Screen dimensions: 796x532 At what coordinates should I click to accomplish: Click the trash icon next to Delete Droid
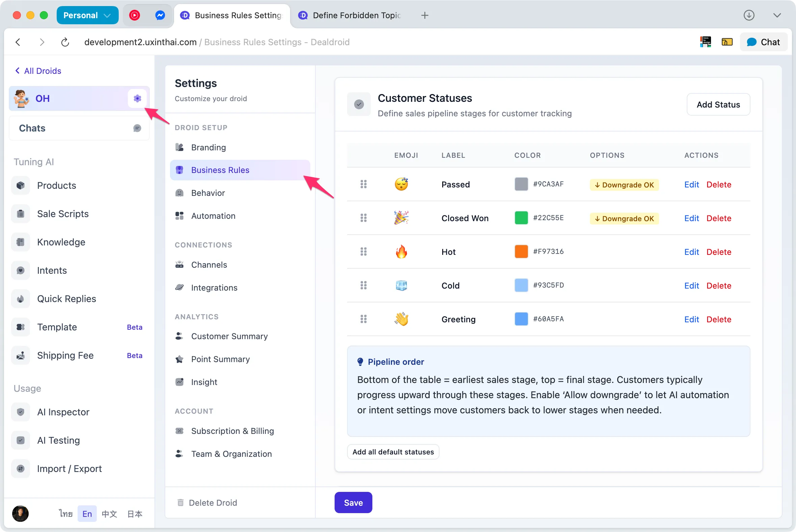pyautogui.click(x=181, y=502)
